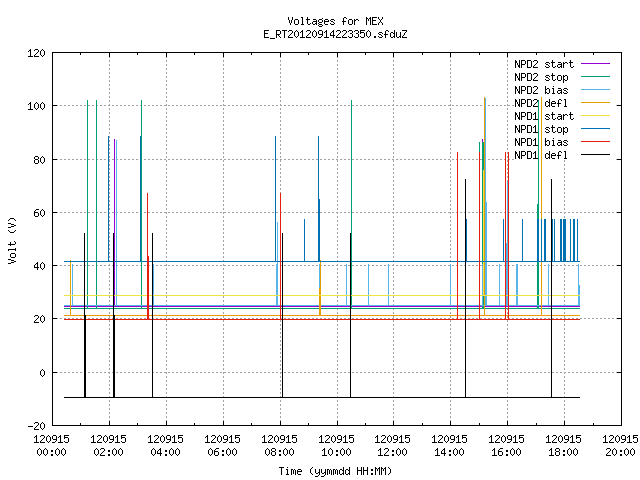Click the x-axis tick '120915 02:00'
The width and height of the screenshot is (640, 480).
point(109,446)
